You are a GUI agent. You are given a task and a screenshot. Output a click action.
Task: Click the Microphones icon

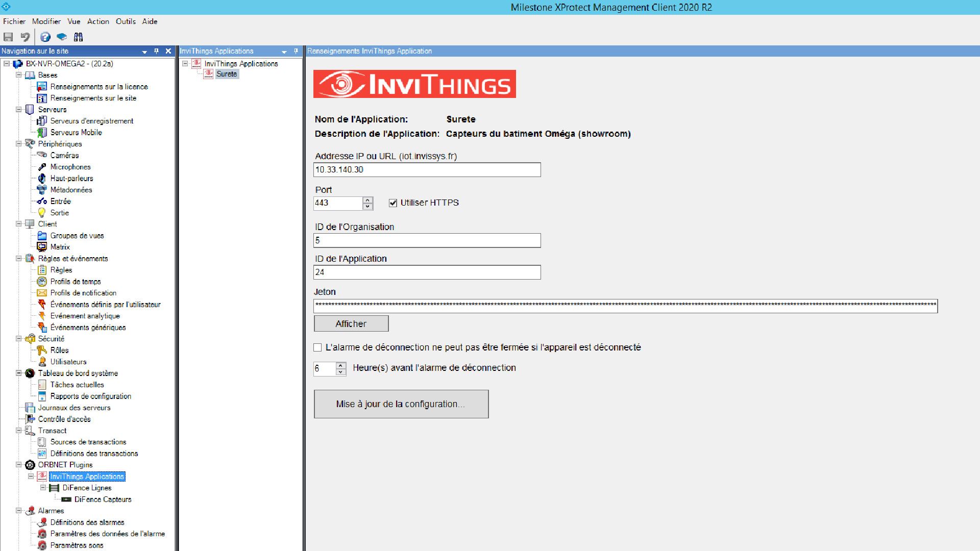coord(42,167)
